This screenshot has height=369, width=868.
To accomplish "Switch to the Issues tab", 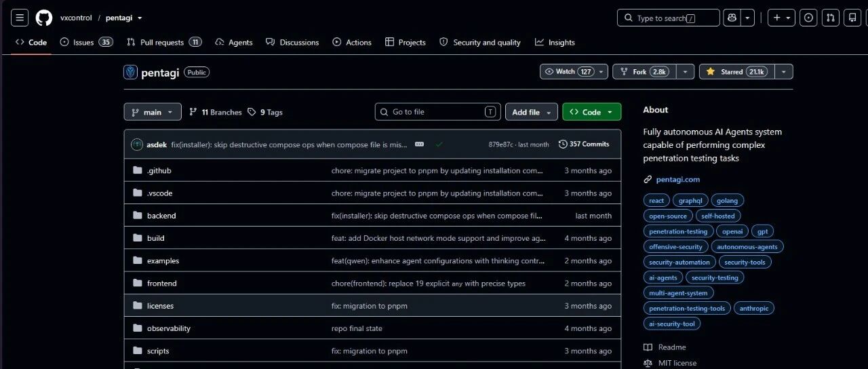I will pos(86,42).
